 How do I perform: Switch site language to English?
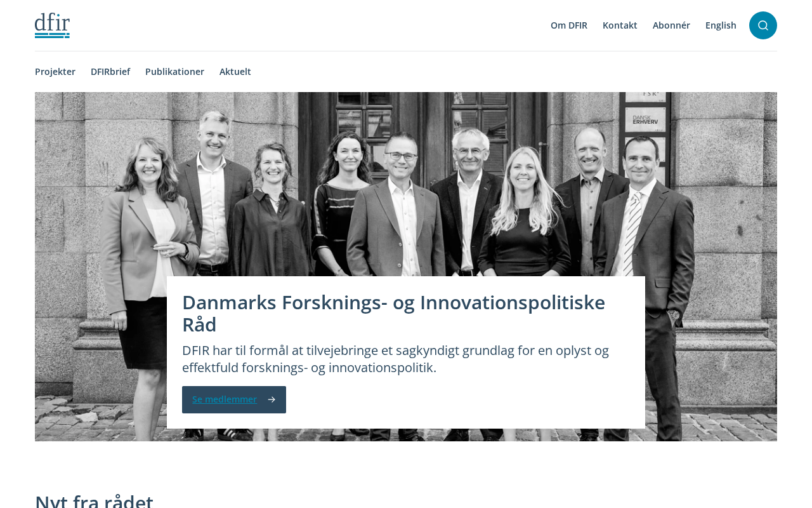pyautogui.click(x=721, y=25)
